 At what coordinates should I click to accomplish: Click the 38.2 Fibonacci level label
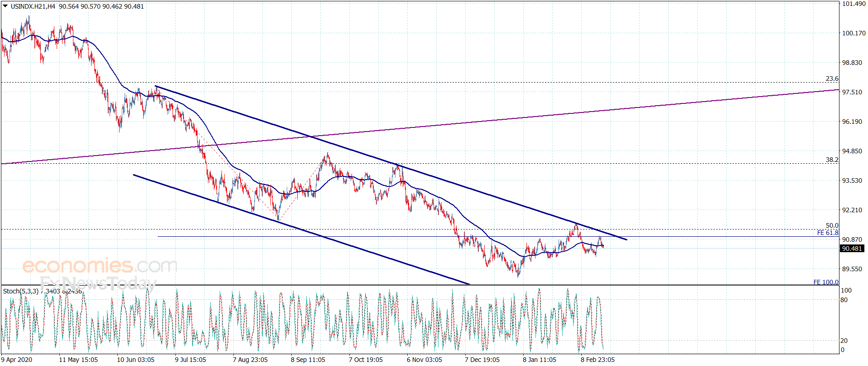832,160
